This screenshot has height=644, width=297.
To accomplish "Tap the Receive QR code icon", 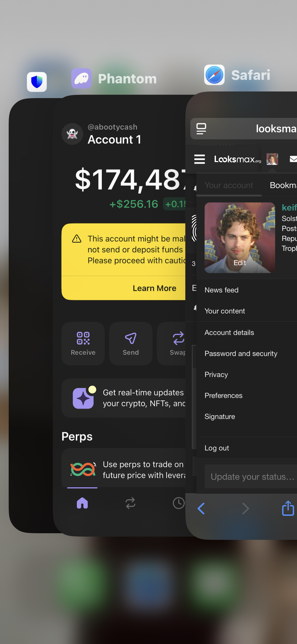I will [x=83, y=338].
